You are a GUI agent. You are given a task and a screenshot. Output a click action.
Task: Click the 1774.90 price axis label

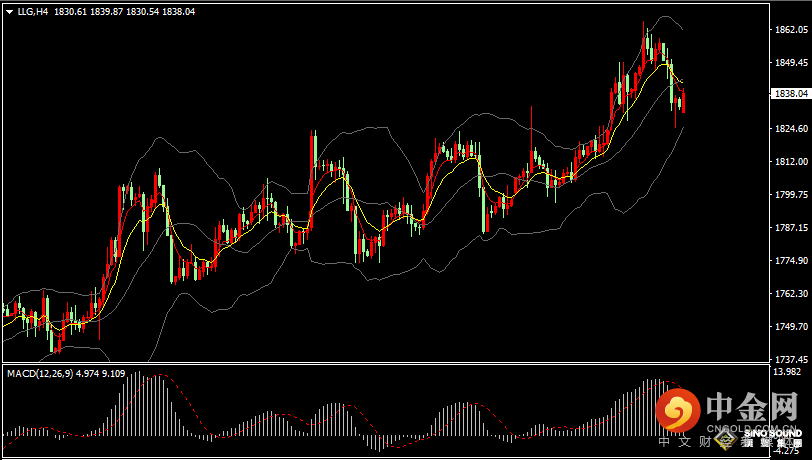pos(790,261)
